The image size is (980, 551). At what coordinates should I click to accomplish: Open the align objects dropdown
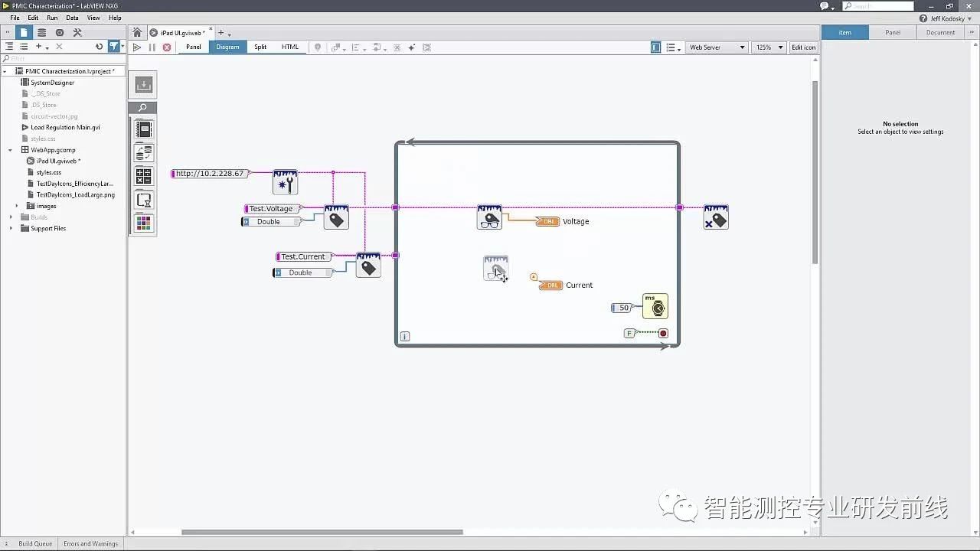pyautogui.click(x=359, y=47)
